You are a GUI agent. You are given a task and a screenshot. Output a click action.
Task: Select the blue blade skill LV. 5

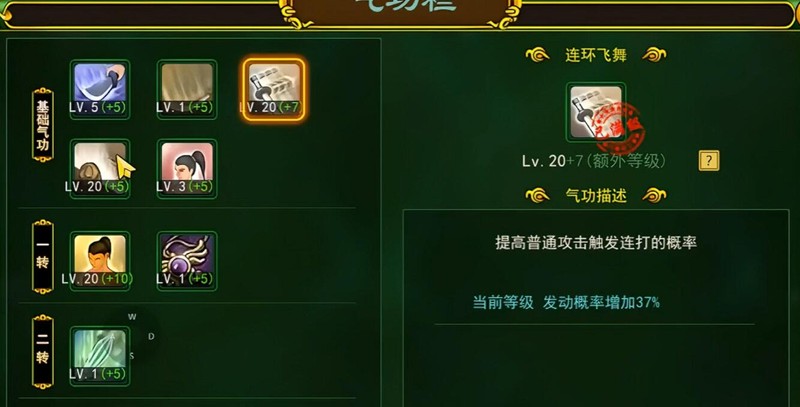99,89
